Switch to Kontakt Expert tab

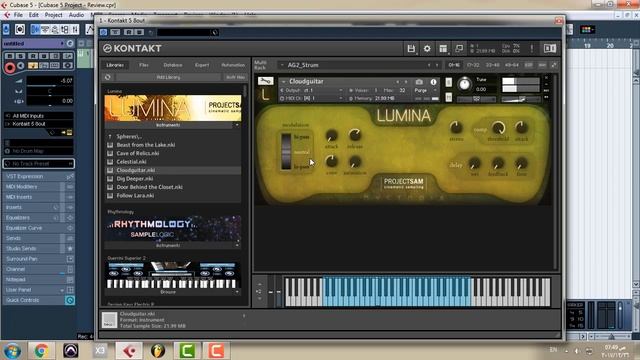(202, 65)
